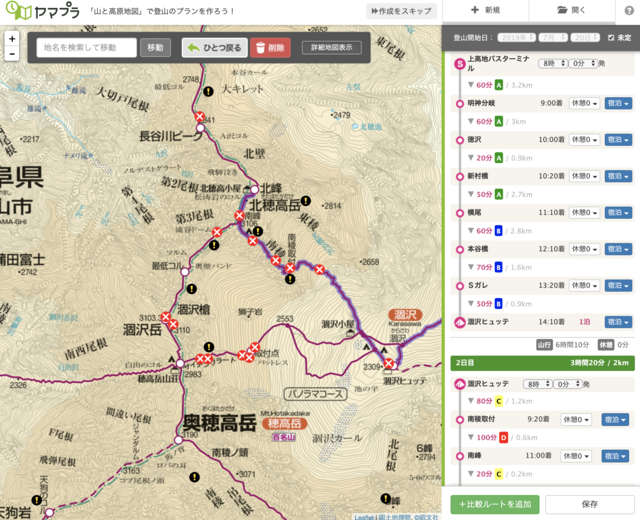Screen dimensions: 640x520
Task: Click the 本谷橋 waypoint name in itinerary
Action: click(478, 249)
